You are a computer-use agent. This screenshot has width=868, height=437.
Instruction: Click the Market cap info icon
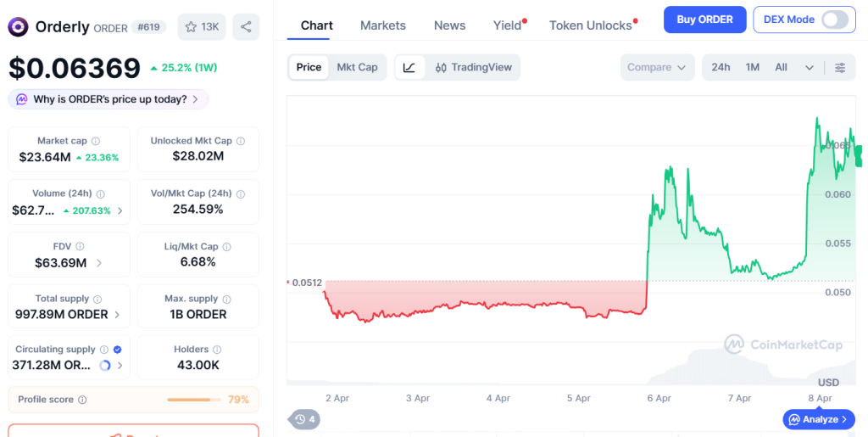pos(96,141)
